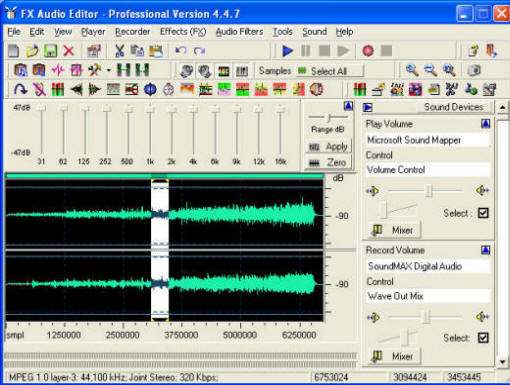510x385 pixels.
Task: Click the blue curved arrow effect icon
Action: coord(20,89)
